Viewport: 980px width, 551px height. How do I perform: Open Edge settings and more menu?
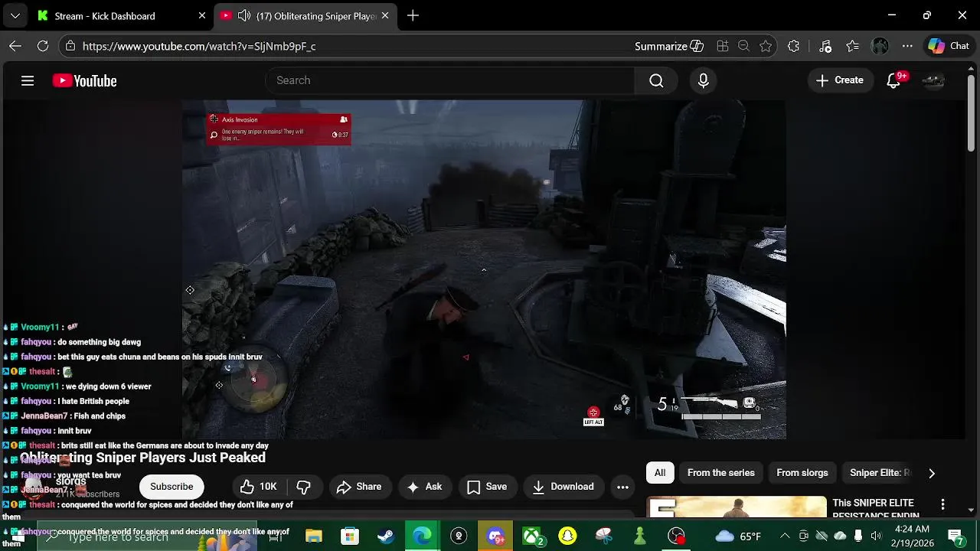tap(907, 46)
